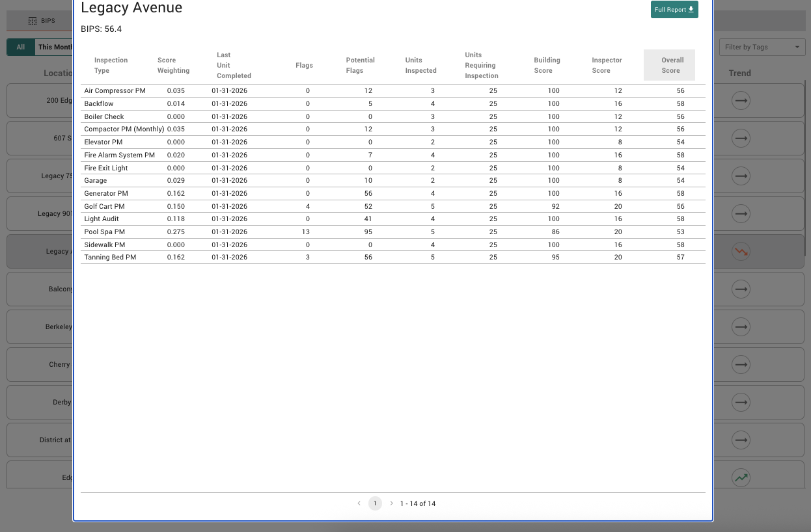The width and height of the screenshot is (811, 532).
Task: Download the Full Report
Action: coord(674,10)
